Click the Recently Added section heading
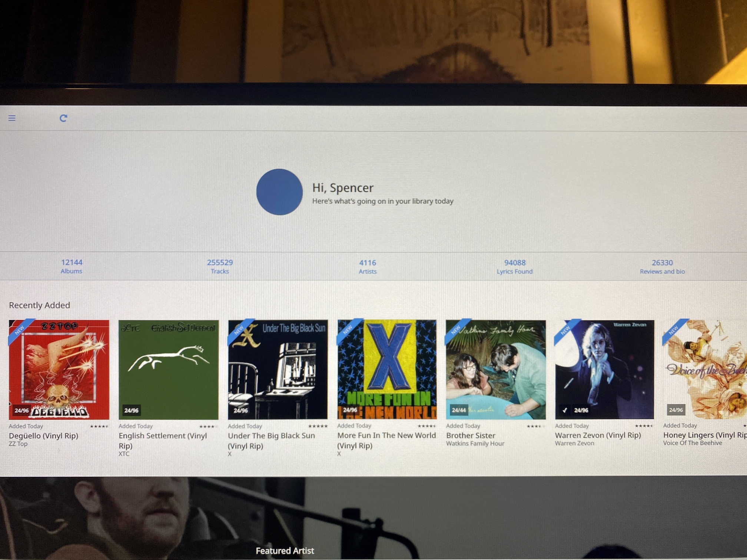 click(39, 305)
